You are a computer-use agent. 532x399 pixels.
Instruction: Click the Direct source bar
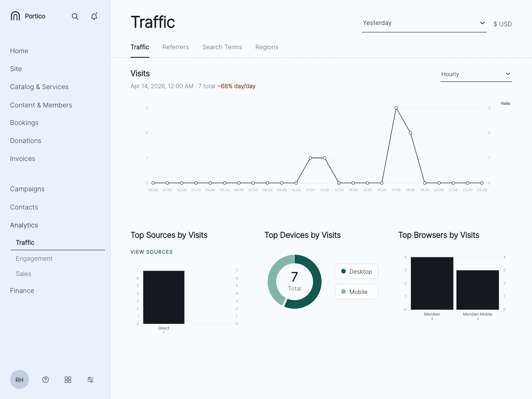click(x=164, y=297)
